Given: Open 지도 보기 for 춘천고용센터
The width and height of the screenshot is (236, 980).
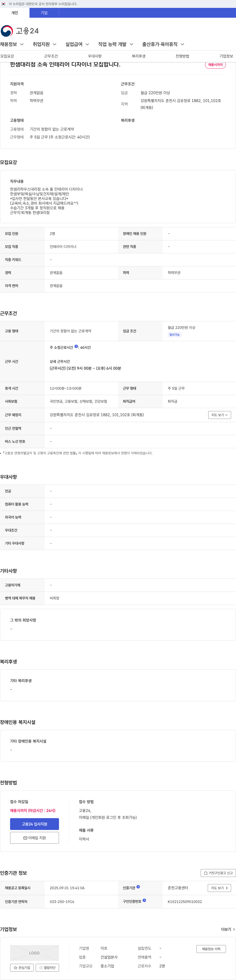Looking at the screenshot, I should tap(219, 888).
